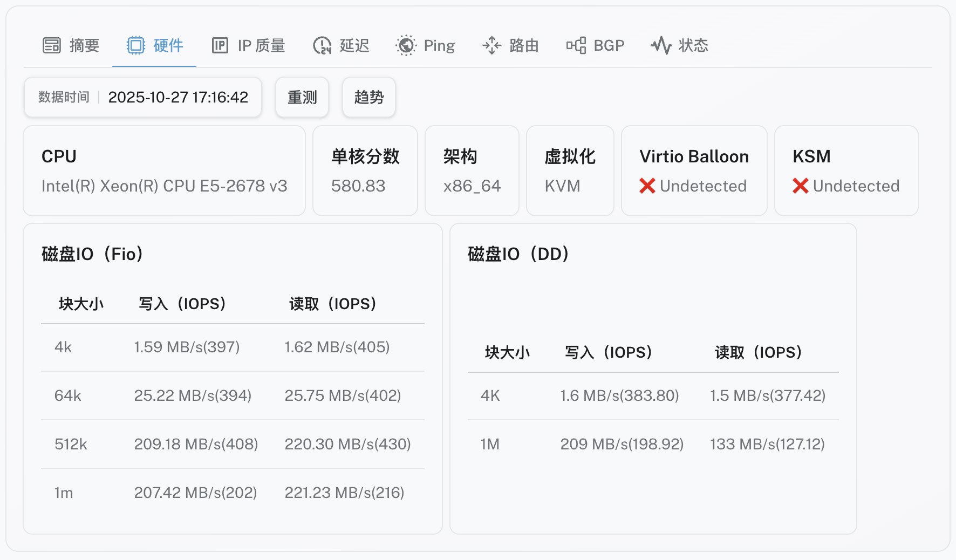This screenshot has width=956, height=560.
Task: Click the 单核分数 score card
Action: [365, 170]
